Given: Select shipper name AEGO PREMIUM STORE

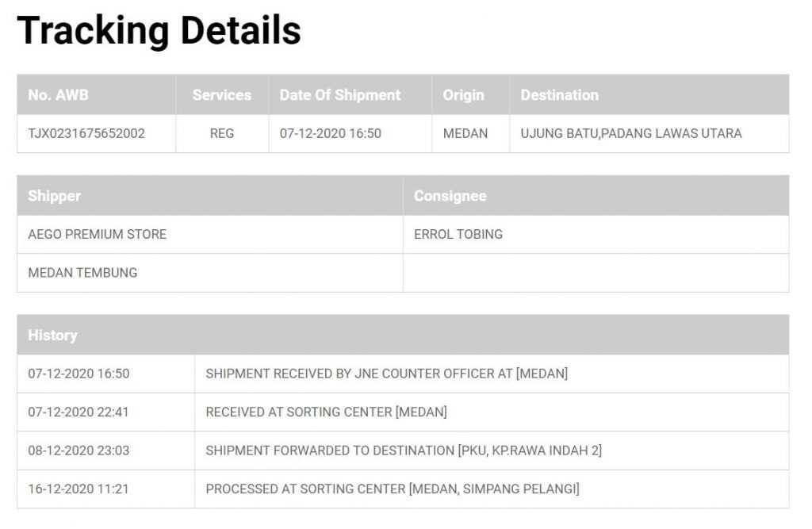Looking at the screenshot, I should coord(97,234).
